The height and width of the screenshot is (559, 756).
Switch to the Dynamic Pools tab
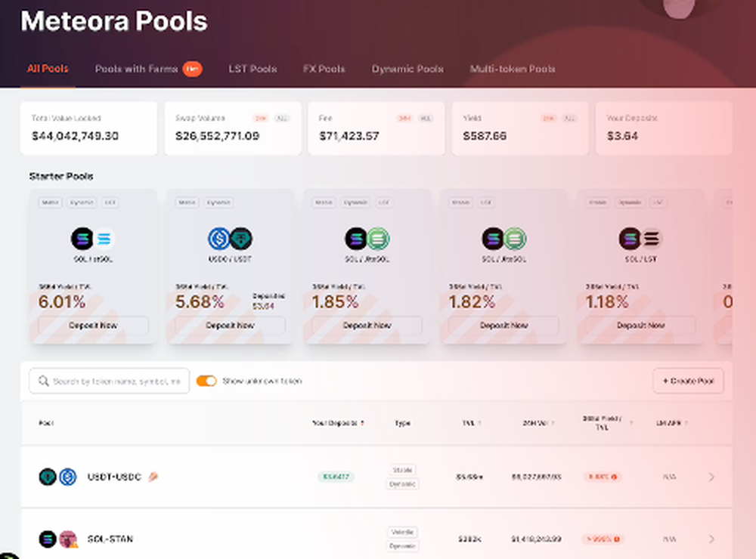tap(407, 69)
